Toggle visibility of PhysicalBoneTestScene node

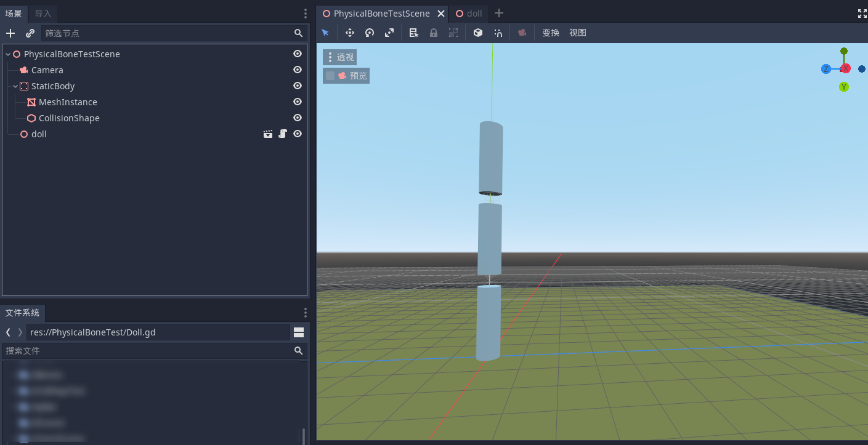[298, 54]
